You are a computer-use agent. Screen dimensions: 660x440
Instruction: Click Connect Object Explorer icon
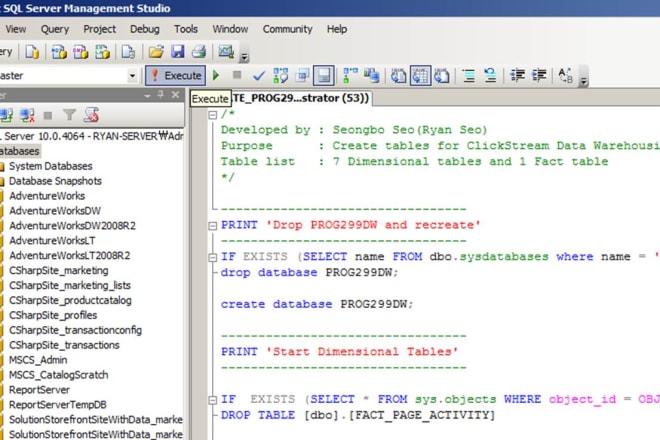6,115
